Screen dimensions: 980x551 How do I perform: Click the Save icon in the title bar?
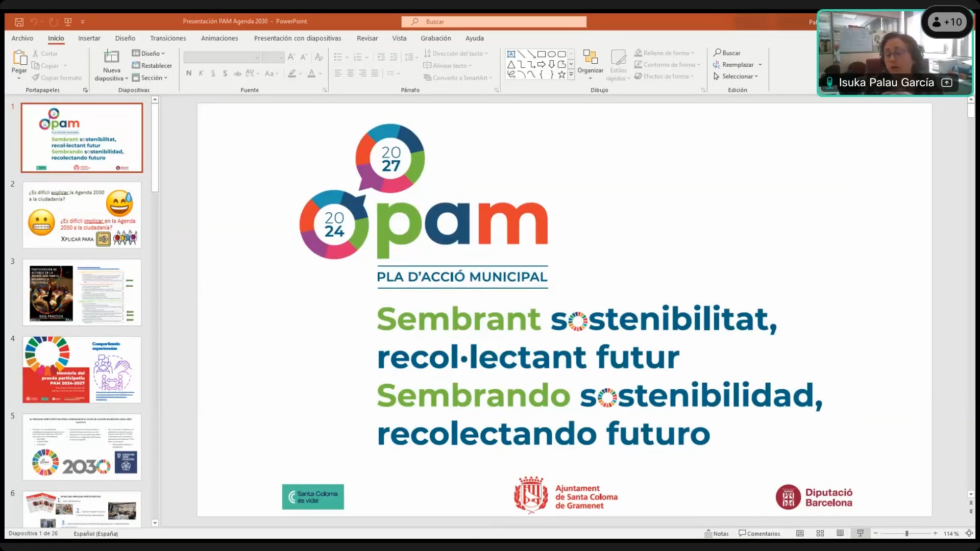[19, 22]
